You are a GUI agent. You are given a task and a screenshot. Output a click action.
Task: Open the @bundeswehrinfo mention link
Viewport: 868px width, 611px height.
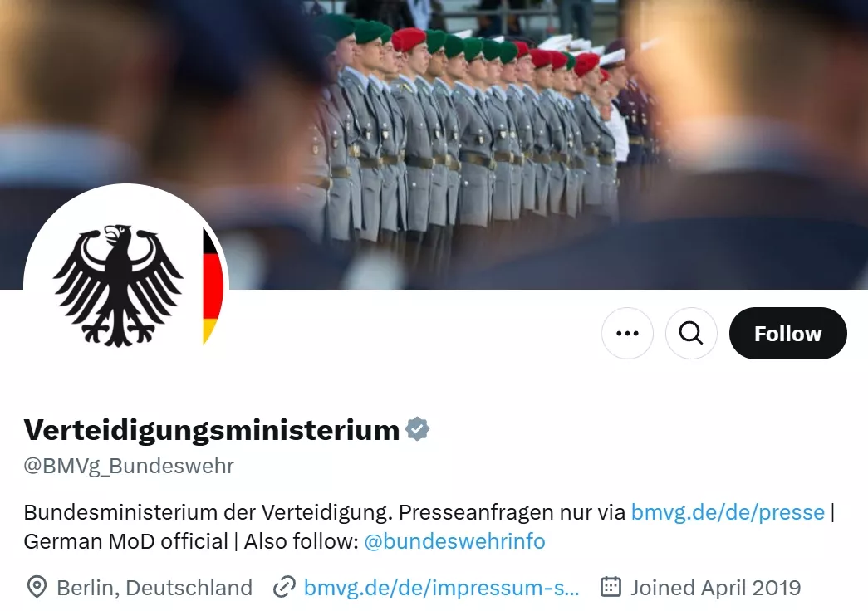tap(454, 540)
